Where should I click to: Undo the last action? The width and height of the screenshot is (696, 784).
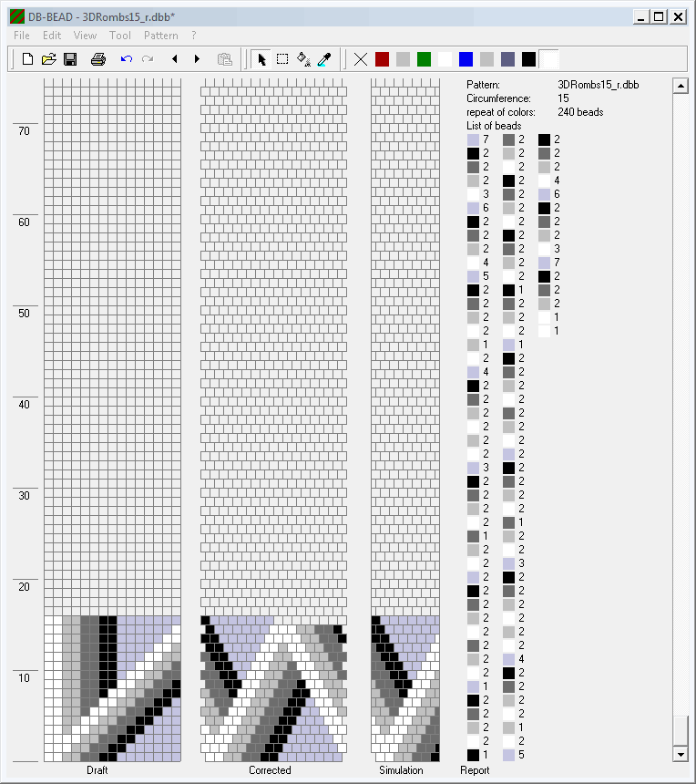tap(126, 59)
